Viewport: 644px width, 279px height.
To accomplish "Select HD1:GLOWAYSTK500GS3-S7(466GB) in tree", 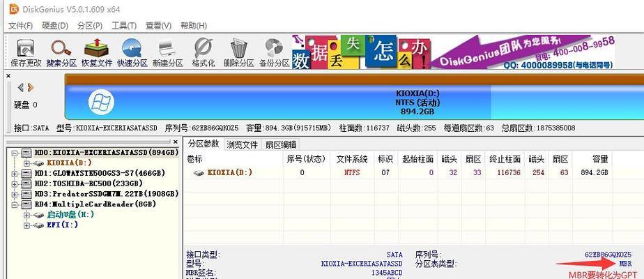I will point(100,174).
